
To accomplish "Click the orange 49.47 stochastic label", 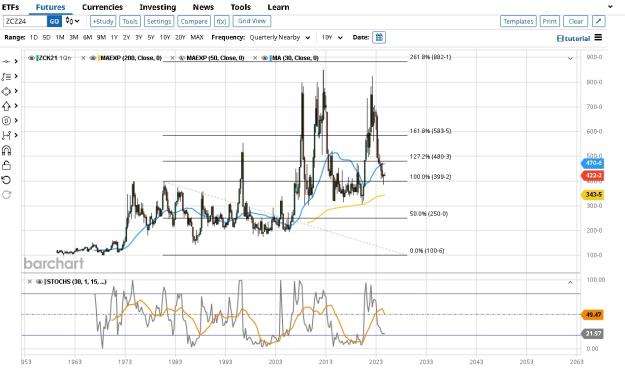I will coord(593,315).
